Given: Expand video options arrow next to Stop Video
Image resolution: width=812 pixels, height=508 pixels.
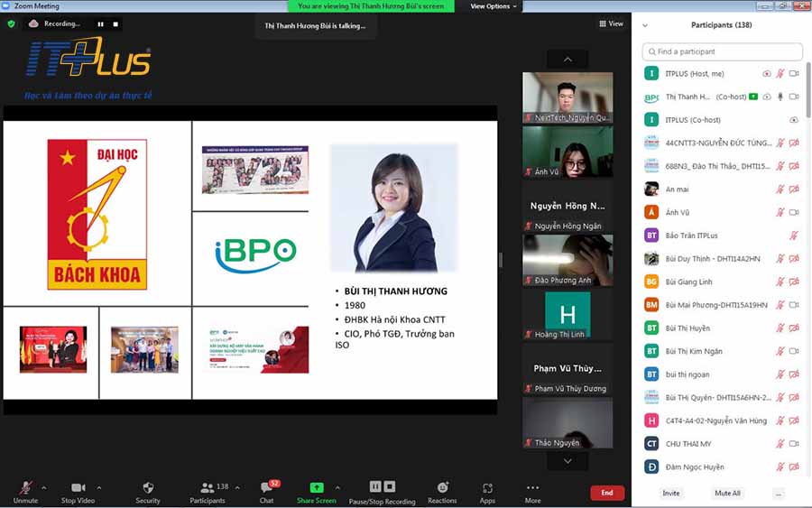Looking at the screenshot, I should click(x=99, y=487).
